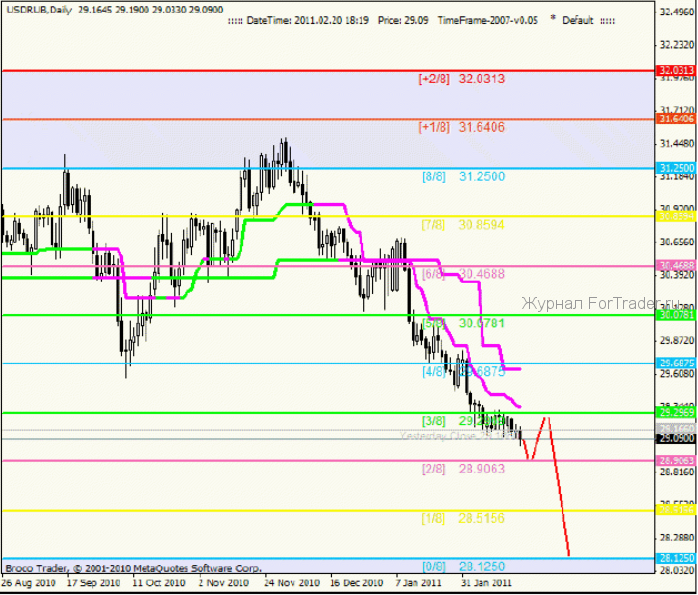698x595 pixels.
Task: Click the 30.6560 value on the price scale
Action: click(x=677, y=242)
